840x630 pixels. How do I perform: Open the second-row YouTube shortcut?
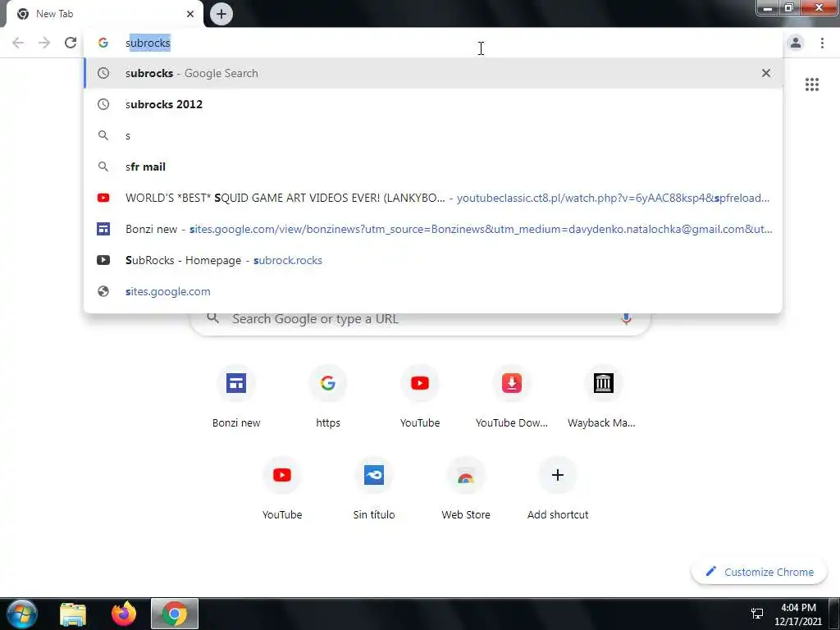pos(282,489)
